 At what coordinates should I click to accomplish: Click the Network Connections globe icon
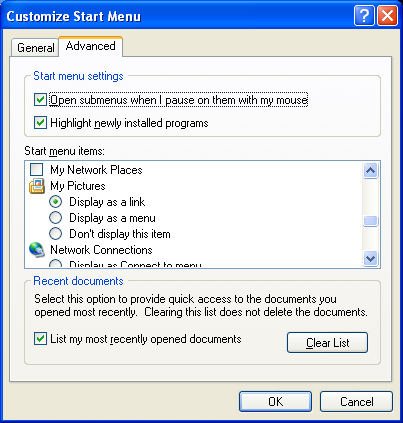pos(37,250)
